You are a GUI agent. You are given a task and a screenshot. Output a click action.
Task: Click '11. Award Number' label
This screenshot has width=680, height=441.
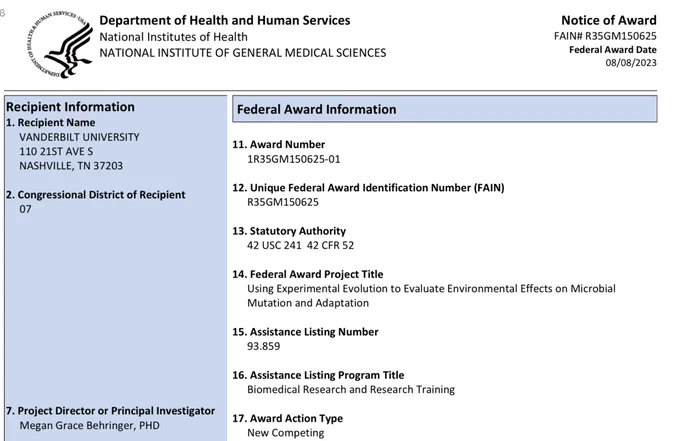click(x=278, y=144)
